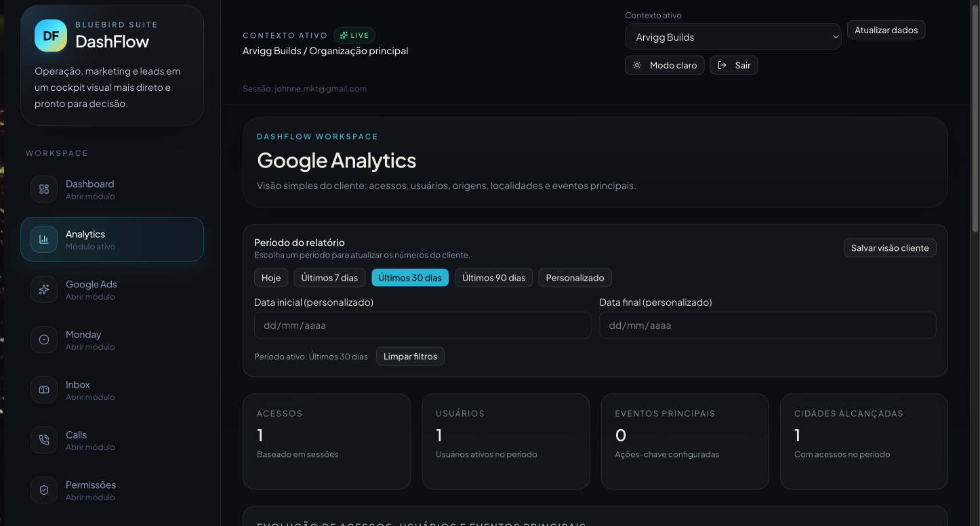
Task: Click the Inbox tray icon
Action: pyautogui.click(x=44, y=390)
